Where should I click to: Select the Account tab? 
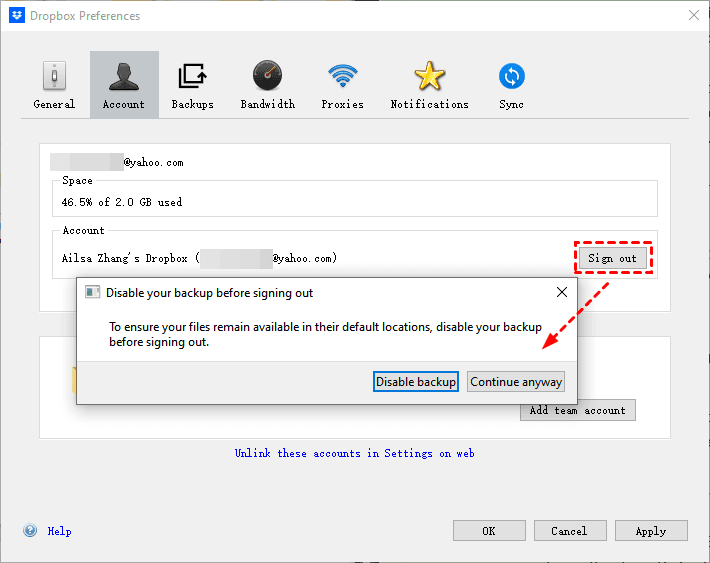(124, 85)
